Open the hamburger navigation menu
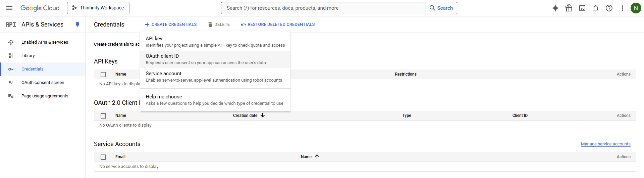Screen dimensions: 644x178 [9, 8]
